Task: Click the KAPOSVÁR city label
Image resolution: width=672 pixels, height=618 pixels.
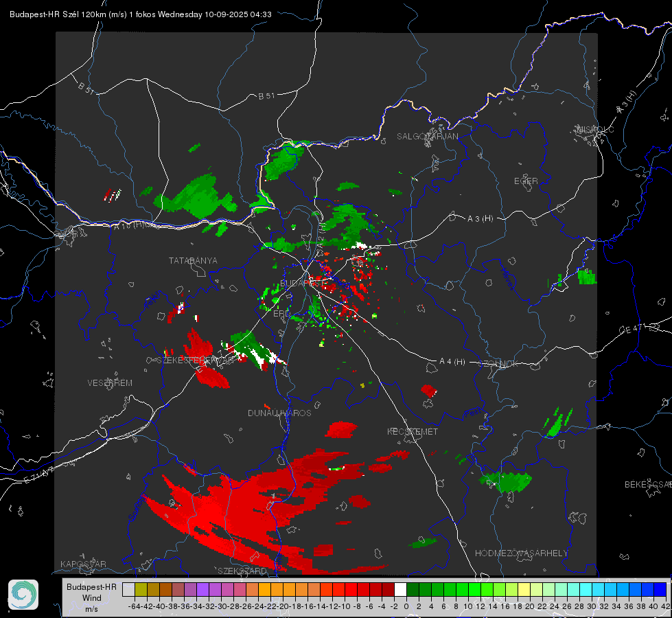Action: tap(83, 564)
